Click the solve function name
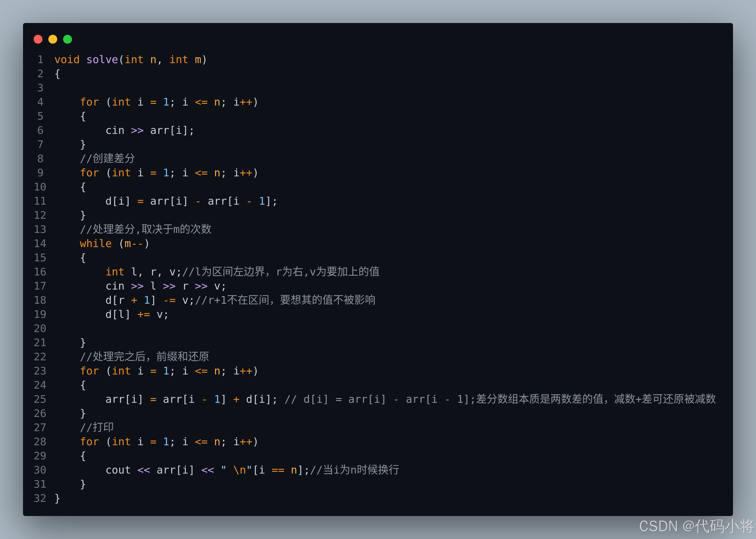This screenshot has width=756, height=539. coord(102,60)
